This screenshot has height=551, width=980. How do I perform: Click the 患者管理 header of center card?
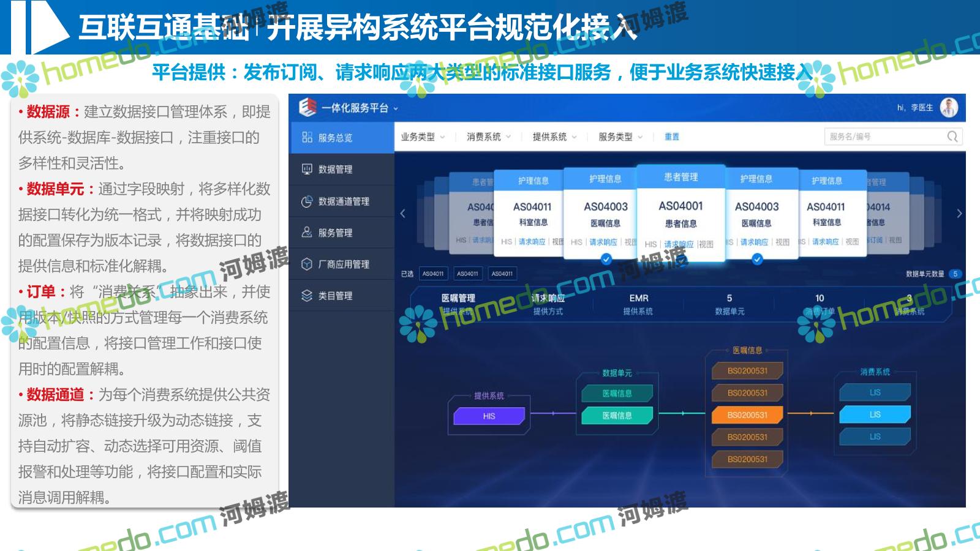(680, 177)
